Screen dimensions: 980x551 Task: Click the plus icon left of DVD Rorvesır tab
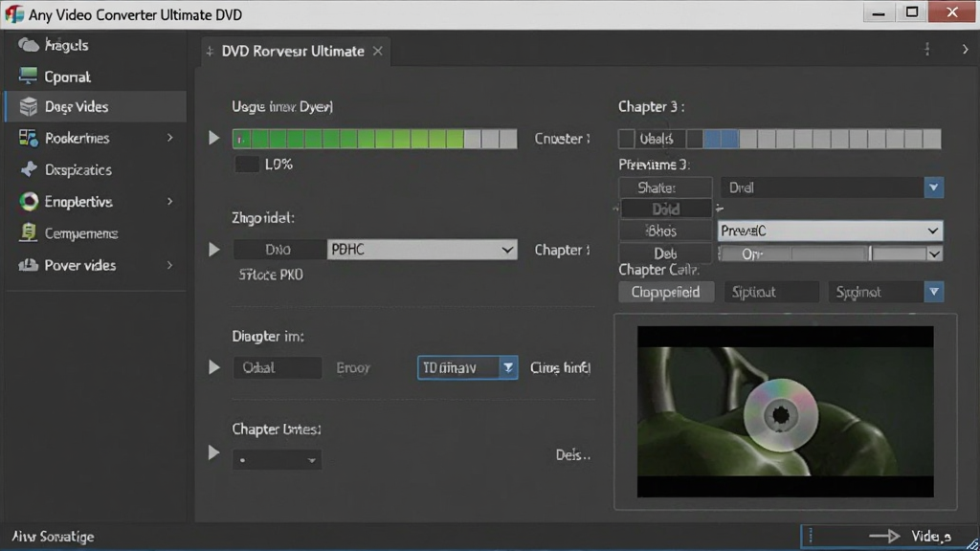coord(210,52)
